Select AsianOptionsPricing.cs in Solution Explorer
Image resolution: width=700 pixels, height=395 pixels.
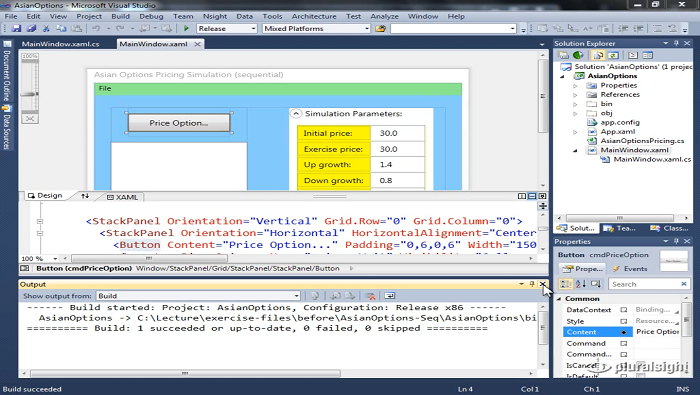click(642, 141)
